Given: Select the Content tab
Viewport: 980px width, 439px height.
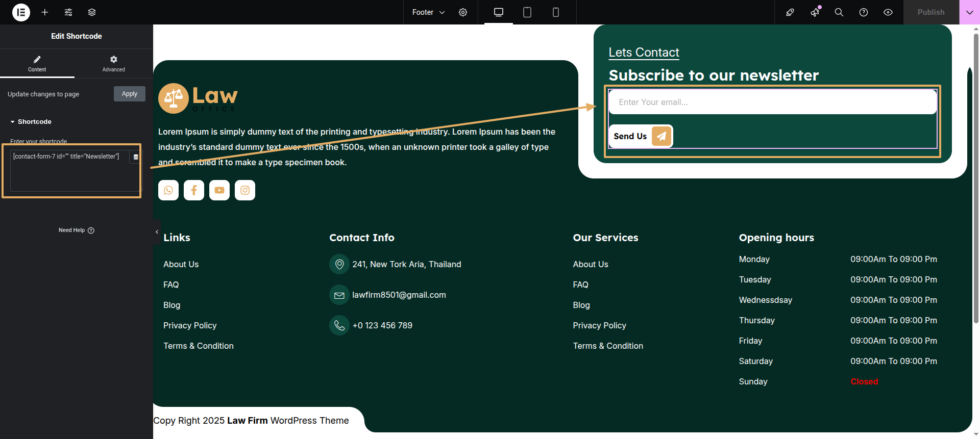Looking at the screenshot, I should (x=37, y=64).
